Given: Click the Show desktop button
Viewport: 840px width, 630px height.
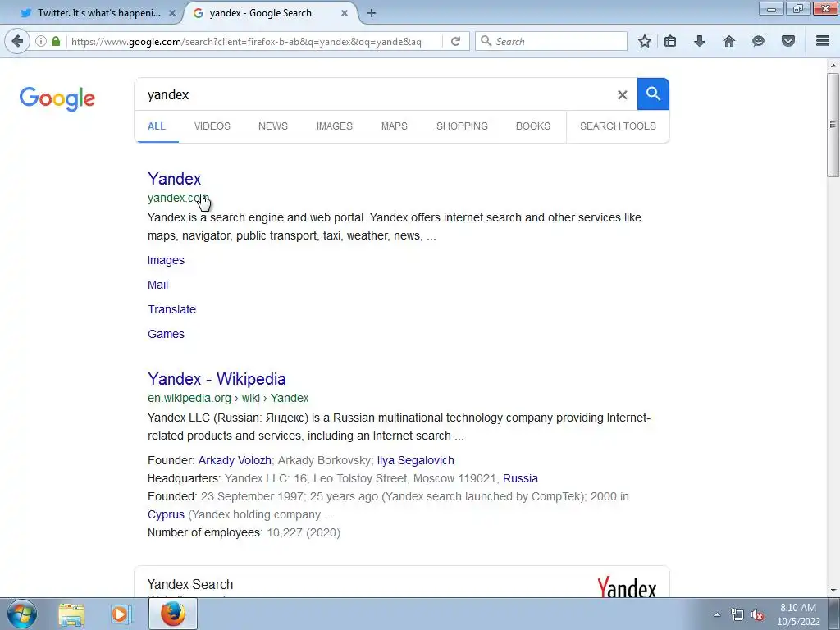Looking at the screenshot, I should point(834,614).
